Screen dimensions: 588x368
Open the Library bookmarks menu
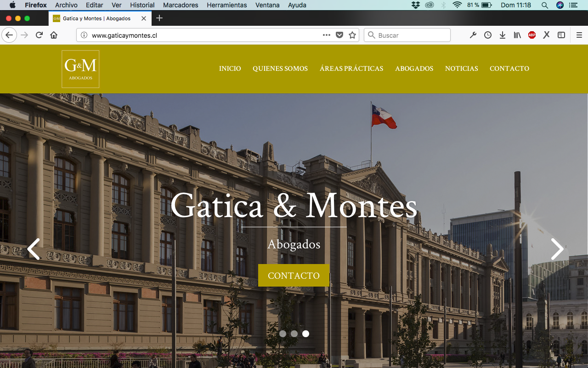click(517, 35)
